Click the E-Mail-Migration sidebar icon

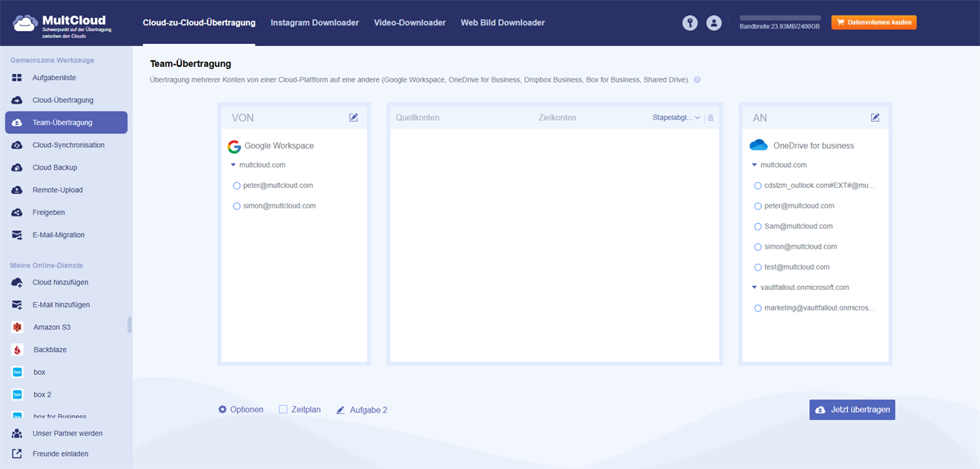[x=17, y=234]
